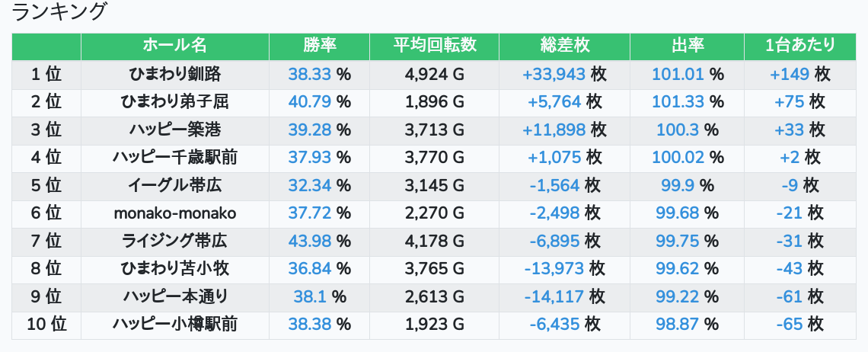Open the イーグル帯広 hall entry
The image size is (868, 352).
point(175,185)
